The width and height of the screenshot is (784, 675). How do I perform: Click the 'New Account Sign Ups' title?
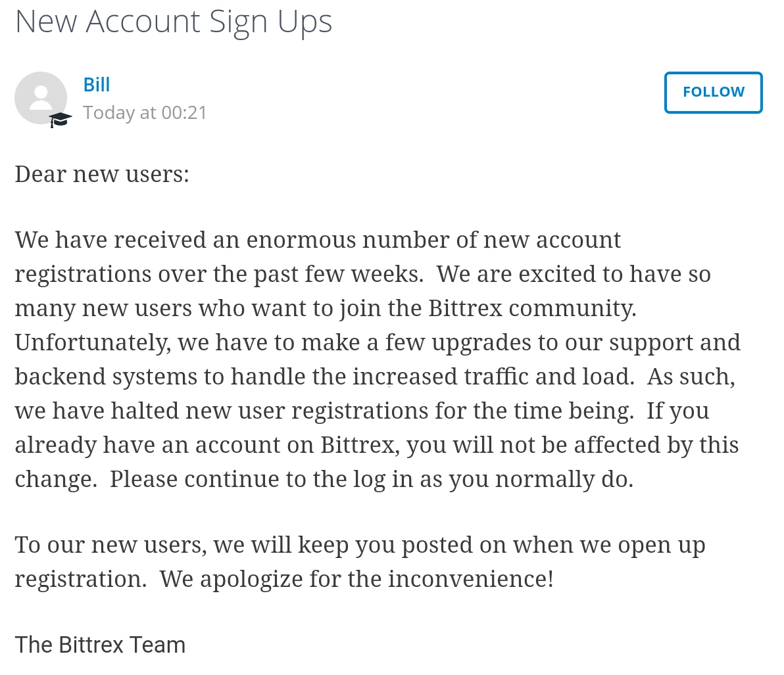click(x=174, y=22)
